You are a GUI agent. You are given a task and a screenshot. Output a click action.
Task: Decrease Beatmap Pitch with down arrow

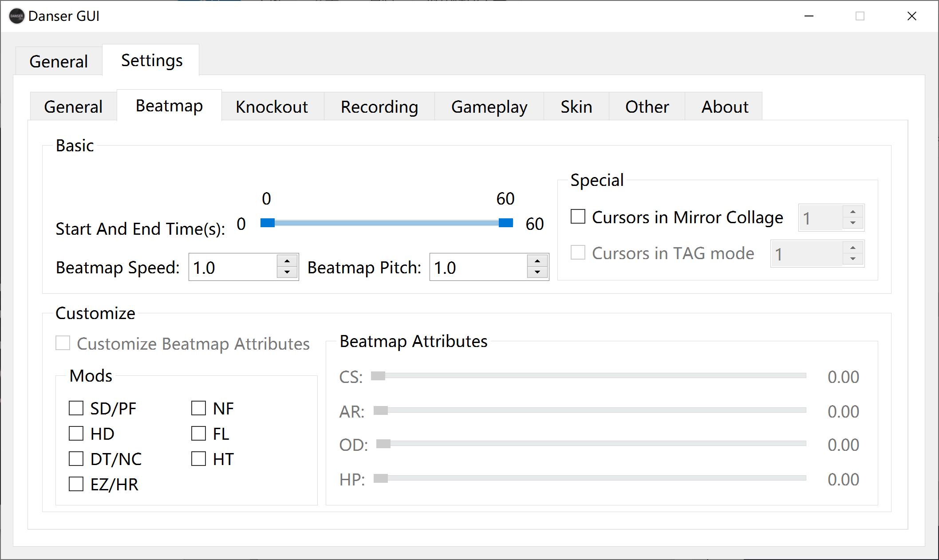(x=537, y=272)
